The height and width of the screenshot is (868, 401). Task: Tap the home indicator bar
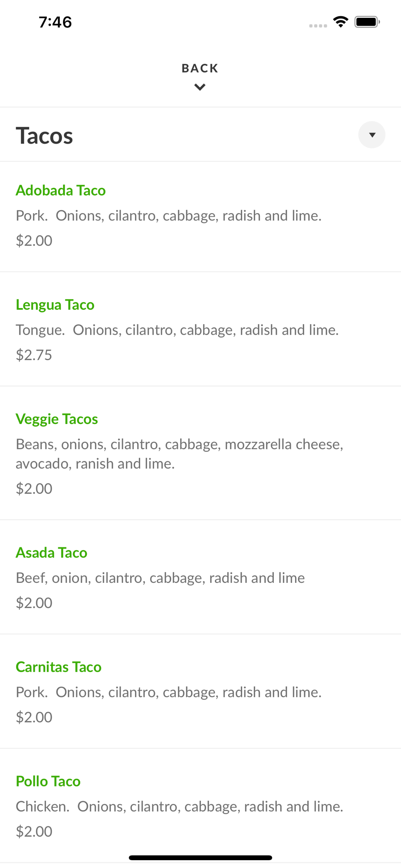pyautogui.click(x=200, y=858)
